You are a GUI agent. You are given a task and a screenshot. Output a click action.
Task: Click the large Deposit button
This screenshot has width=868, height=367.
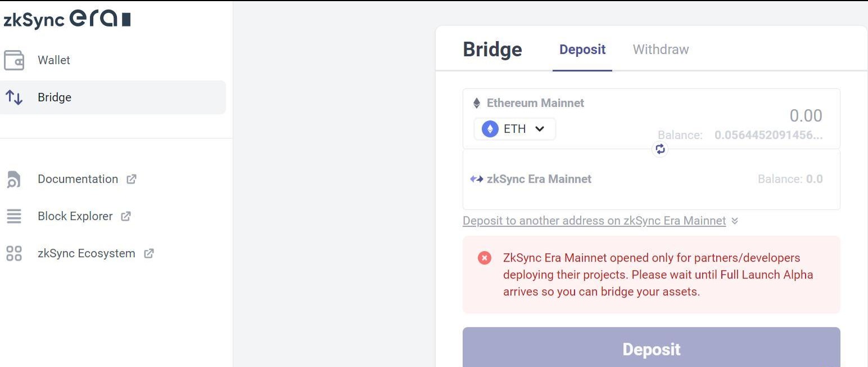652,348
